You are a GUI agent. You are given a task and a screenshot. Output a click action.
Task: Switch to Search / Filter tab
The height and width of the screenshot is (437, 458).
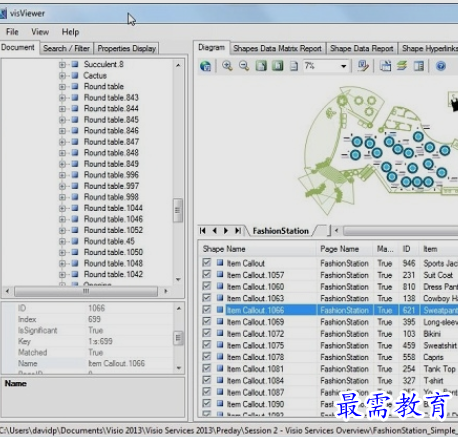coord(66,48)
